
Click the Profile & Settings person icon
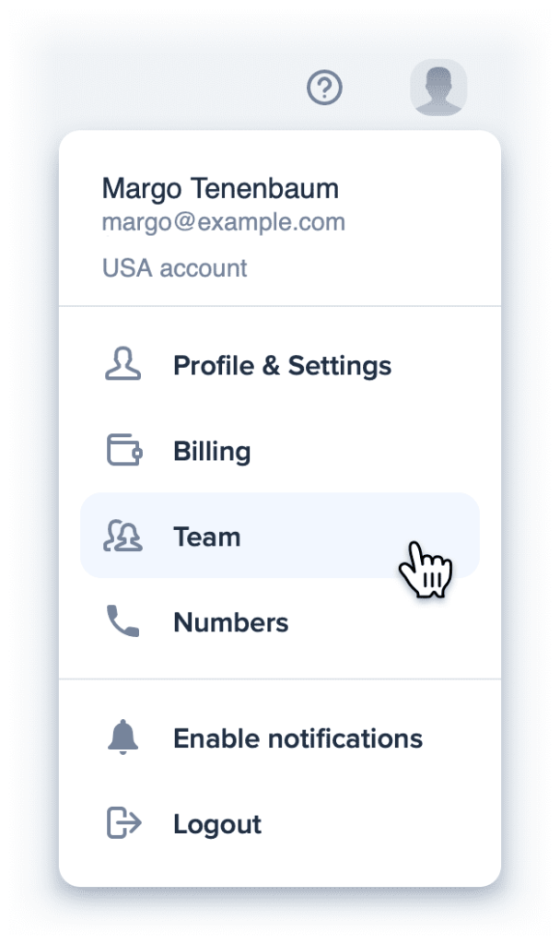point(122,366)
